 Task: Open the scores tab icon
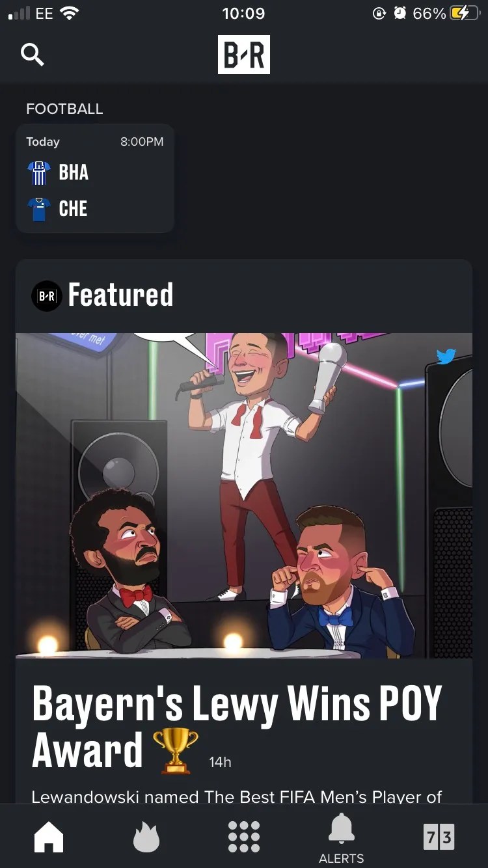point(439,837)
